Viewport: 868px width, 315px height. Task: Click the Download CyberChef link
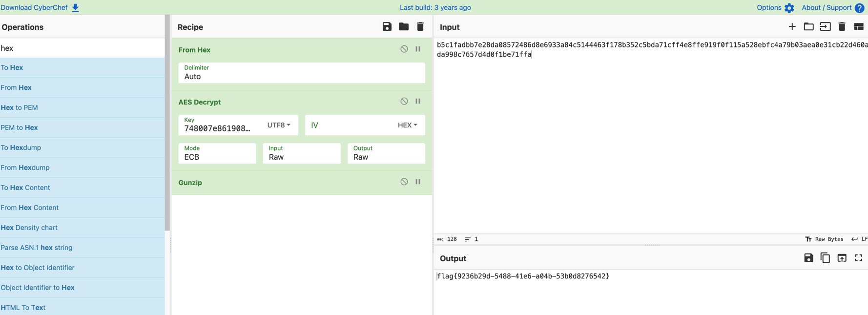pyautogui.click(x=40, y=7)
